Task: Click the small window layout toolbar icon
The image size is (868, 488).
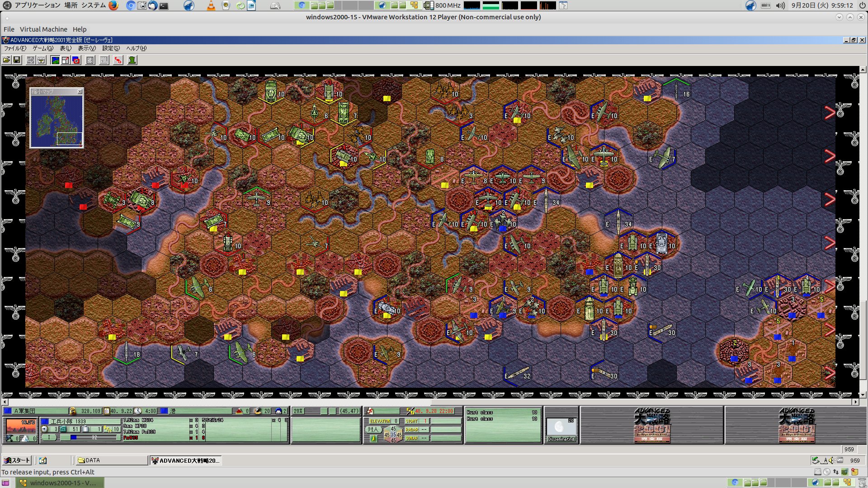Action: [x=66, y=60]
